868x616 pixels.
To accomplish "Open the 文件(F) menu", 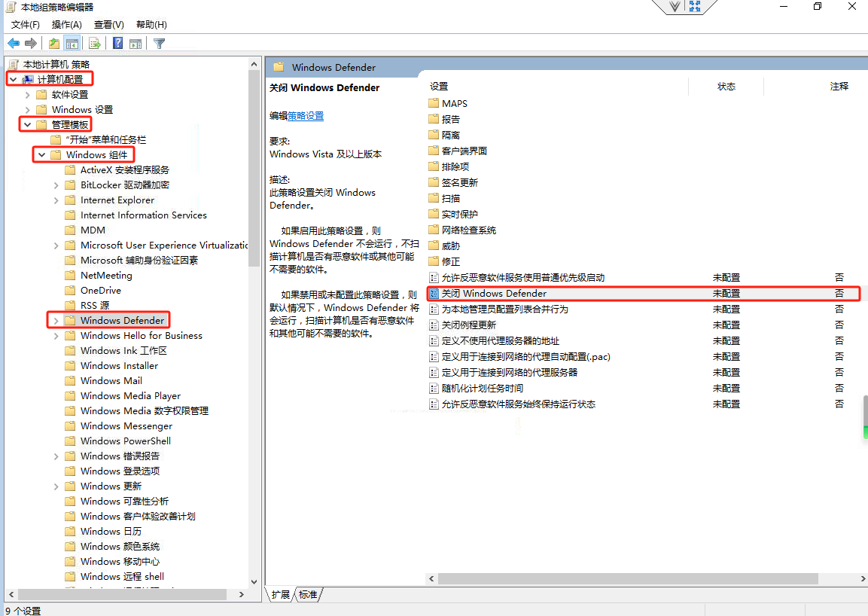I will (26, 24).
